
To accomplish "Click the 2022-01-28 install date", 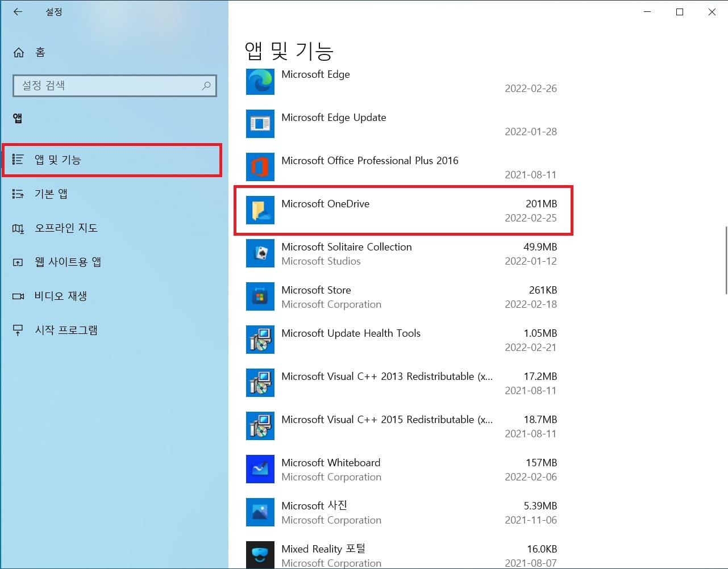I will click(x=531, y=132).
